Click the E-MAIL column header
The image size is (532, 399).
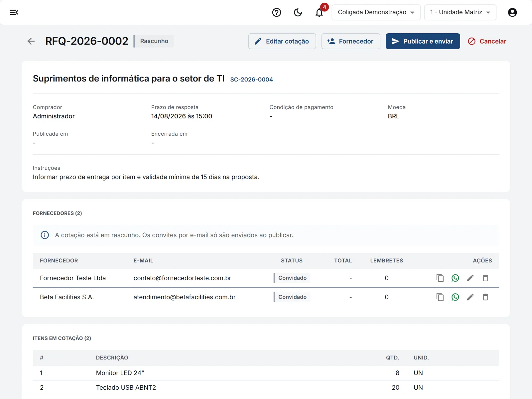tap(143, 261)
